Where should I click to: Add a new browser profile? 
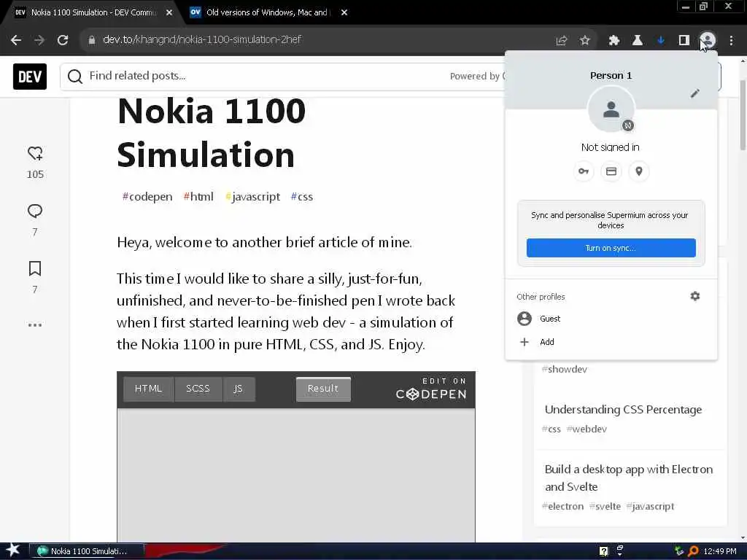(611, 342)
